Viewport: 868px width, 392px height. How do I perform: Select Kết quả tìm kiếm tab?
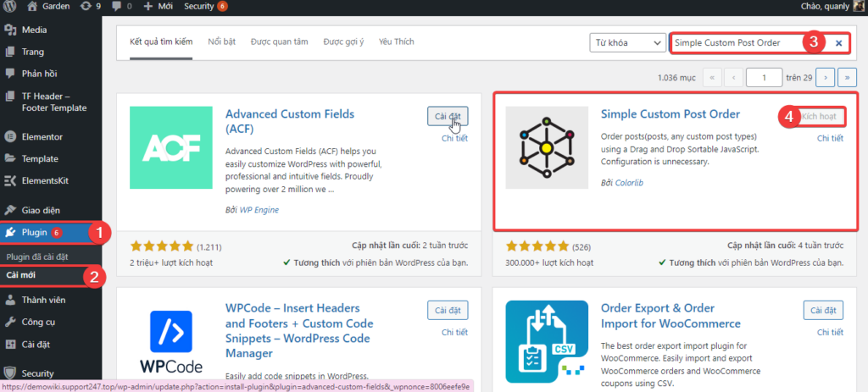(x=161, y=42)
